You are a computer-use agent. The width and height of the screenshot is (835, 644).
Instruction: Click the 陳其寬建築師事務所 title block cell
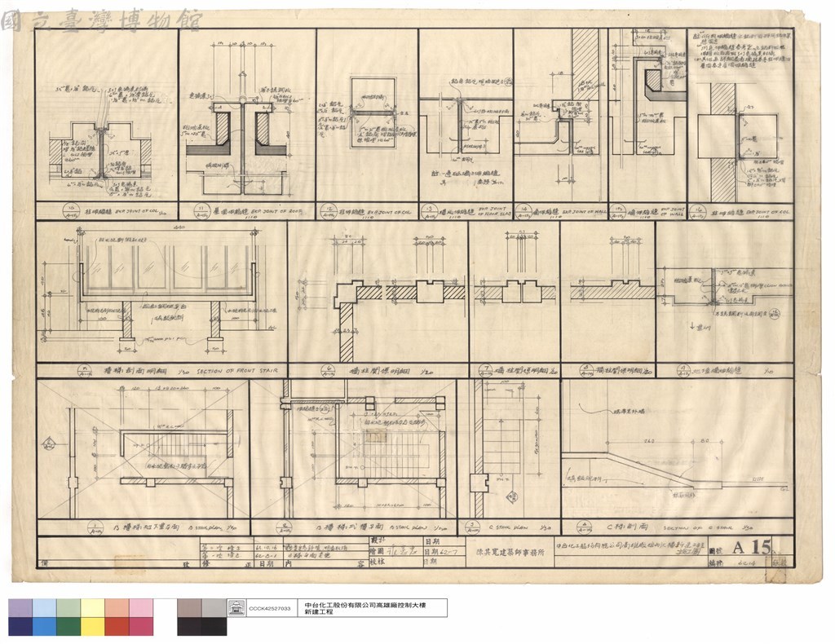510,553
